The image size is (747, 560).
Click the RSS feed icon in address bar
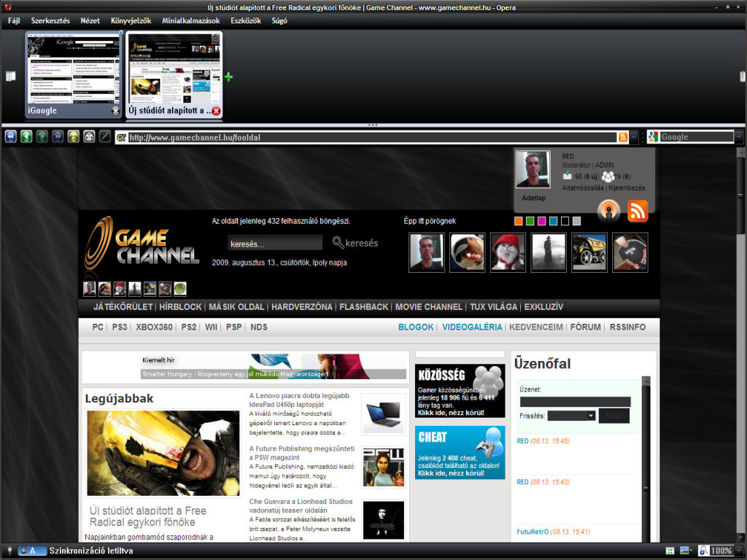click(622, 137)
